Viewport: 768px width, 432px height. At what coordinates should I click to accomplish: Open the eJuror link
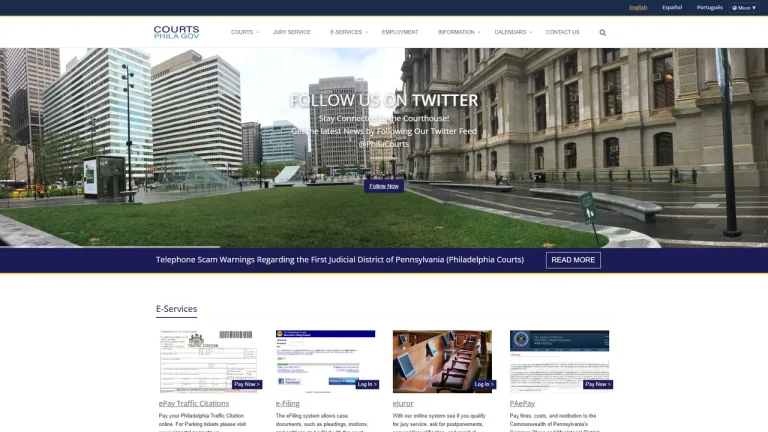coord(403,404)
